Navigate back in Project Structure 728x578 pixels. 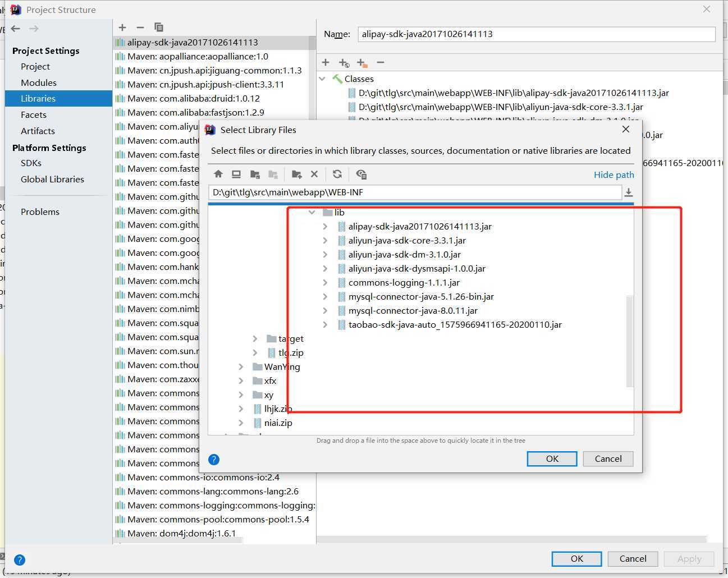click(x=16, y=29)
